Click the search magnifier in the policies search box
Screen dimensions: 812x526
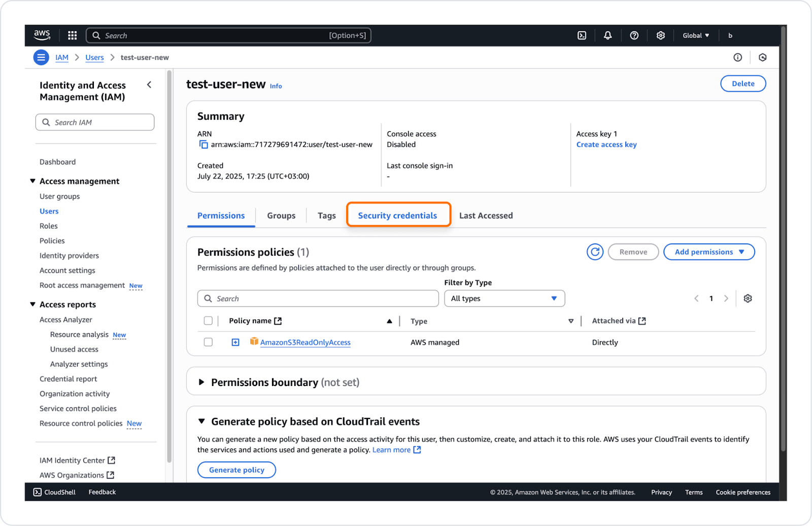(x=208, y=298)
